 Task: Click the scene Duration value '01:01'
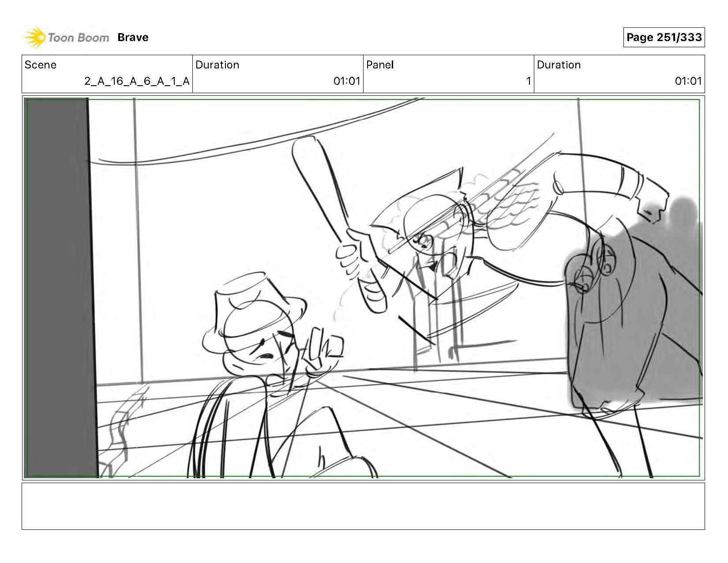(347, 81)
